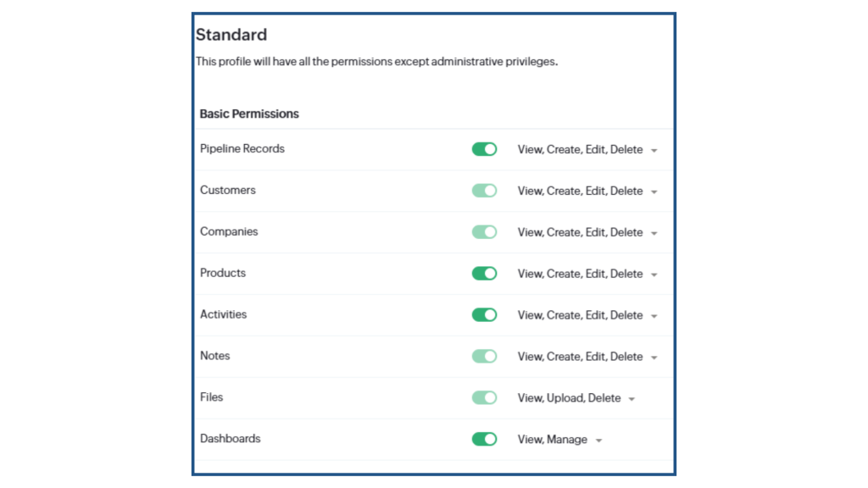
Task: Toggle the Files permission switch
Action: click(484, 398)
